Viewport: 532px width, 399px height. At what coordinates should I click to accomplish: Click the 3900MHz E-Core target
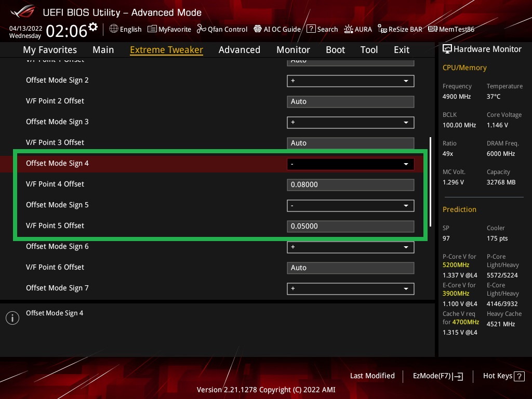[456, 293]
